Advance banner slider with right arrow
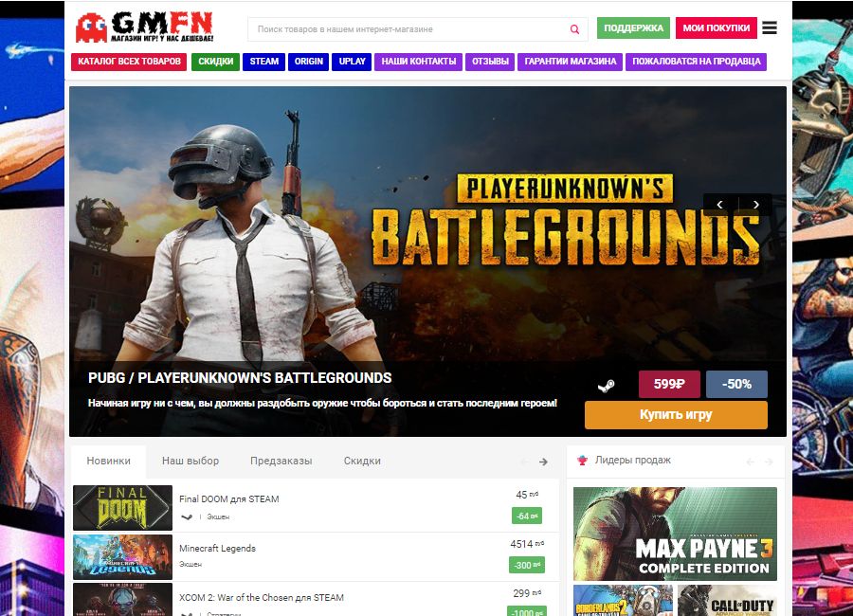Viewport: 853px width, 616px height. point(755,205)
